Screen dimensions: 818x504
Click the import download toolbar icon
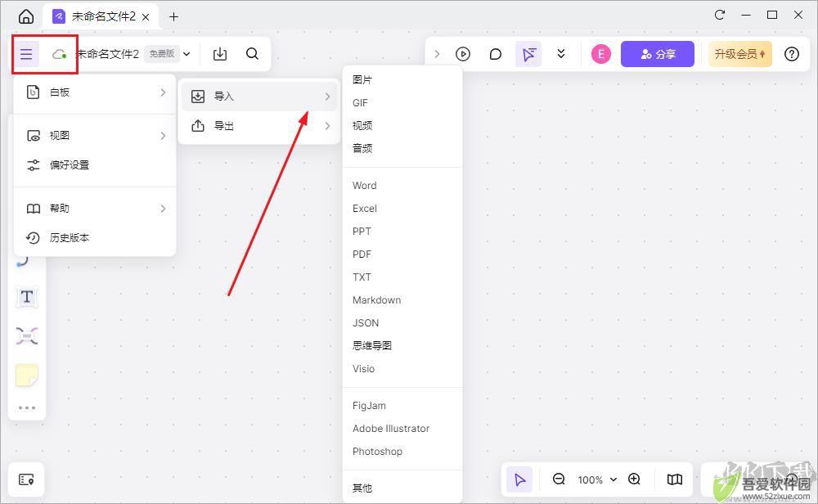(x=220, y=54)
